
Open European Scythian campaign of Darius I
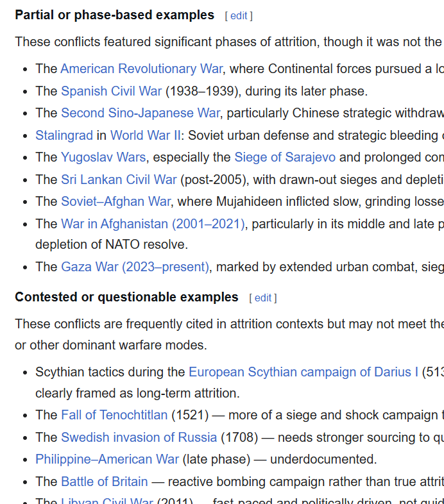coord(303,372)
